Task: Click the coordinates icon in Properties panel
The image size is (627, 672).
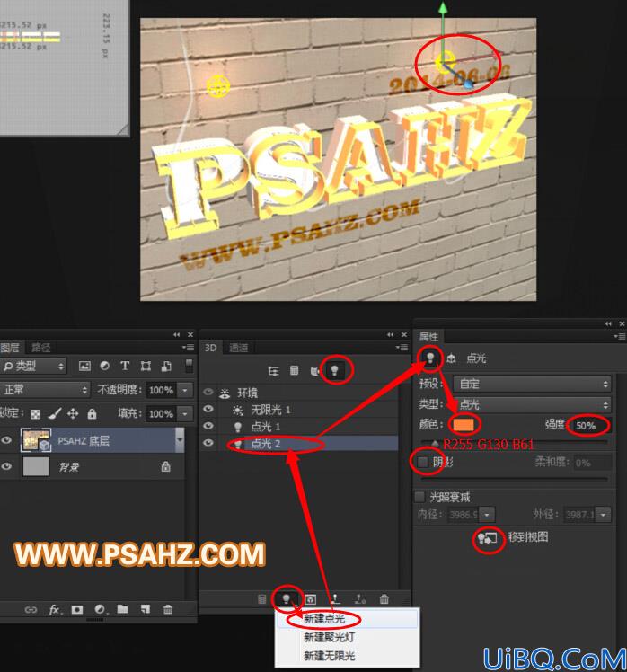Action: tap(451, 358)
